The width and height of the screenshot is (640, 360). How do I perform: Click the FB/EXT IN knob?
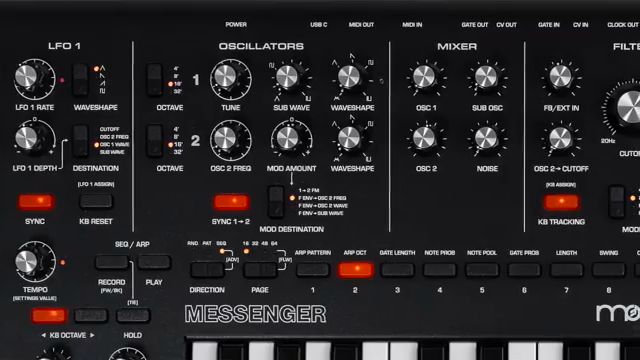click(x=561, y=77)
